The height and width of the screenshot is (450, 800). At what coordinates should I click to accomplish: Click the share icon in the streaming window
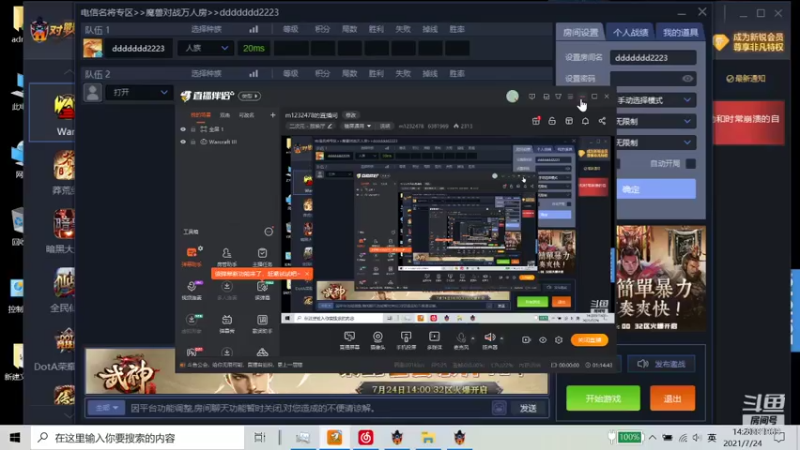point(602,121)
